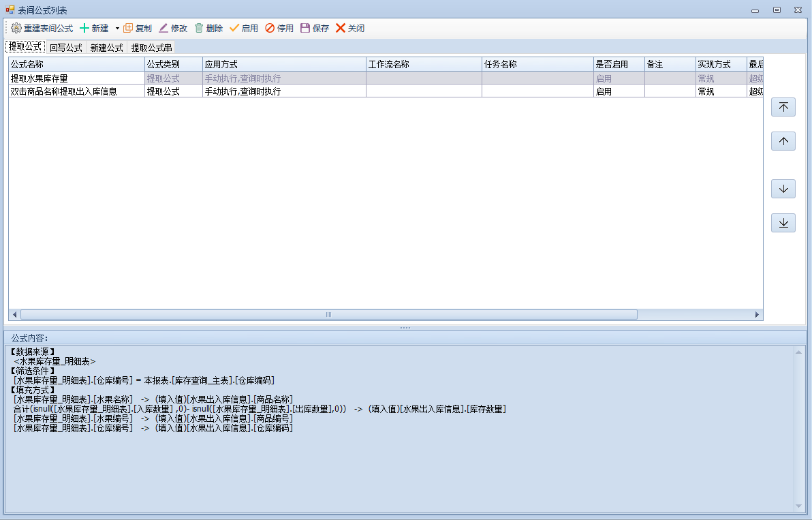Image resolution: width=812 pixels, height=520 pixels.
Task: Open the dropdown arrow beside 新建
Action: [x=117, y=29]
